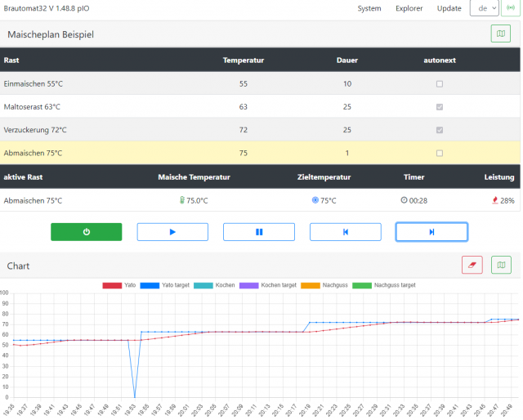Click the Chart section heading

[18, 266]
